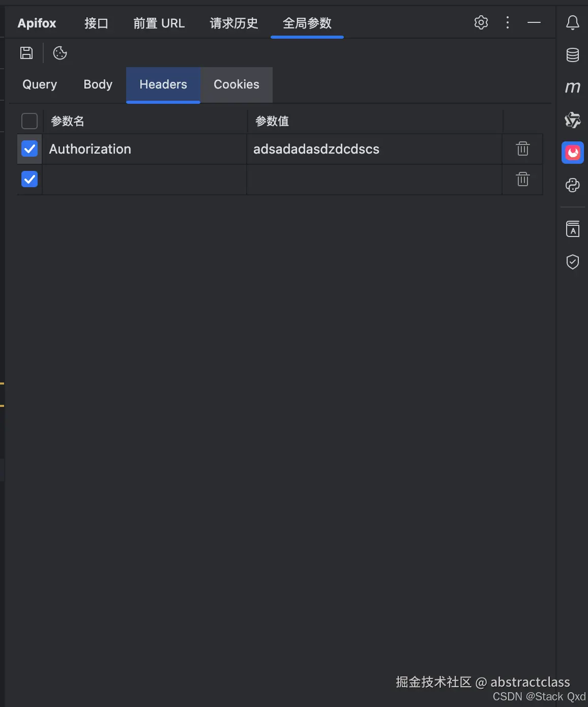Open the Python packages sidebar icon

(x=573, y=185)
